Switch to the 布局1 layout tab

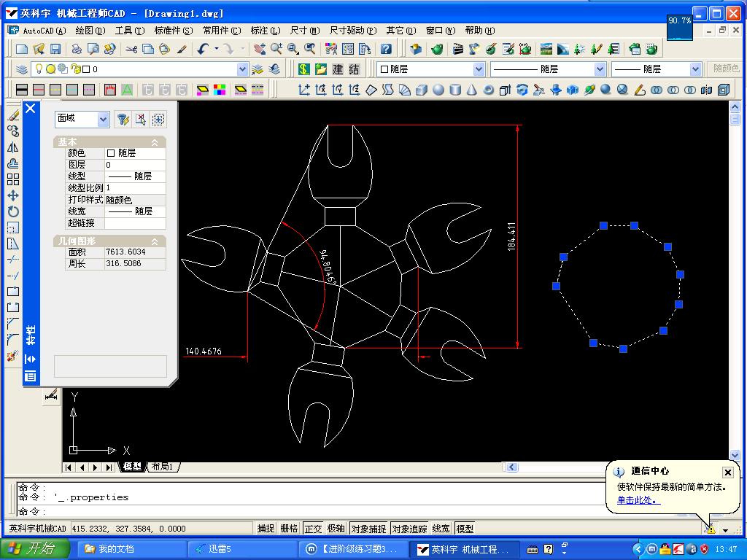coord(163,467)
